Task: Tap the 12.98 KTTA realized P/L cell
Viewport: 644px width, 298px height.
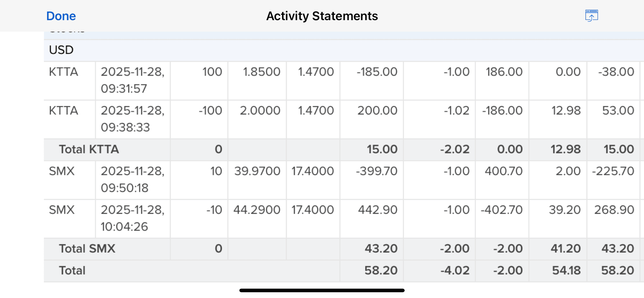Action: [566, 110]
